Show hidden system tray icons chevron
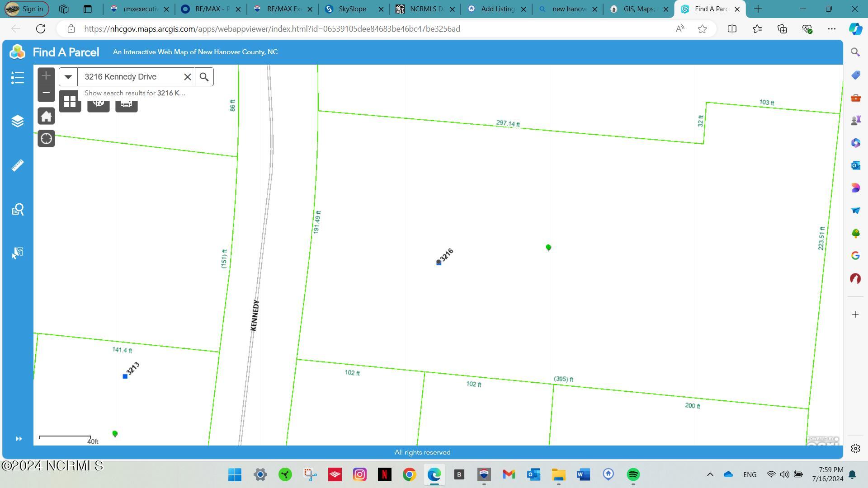The height and width of the screenshot is (488, 868). tap(710, 474)
